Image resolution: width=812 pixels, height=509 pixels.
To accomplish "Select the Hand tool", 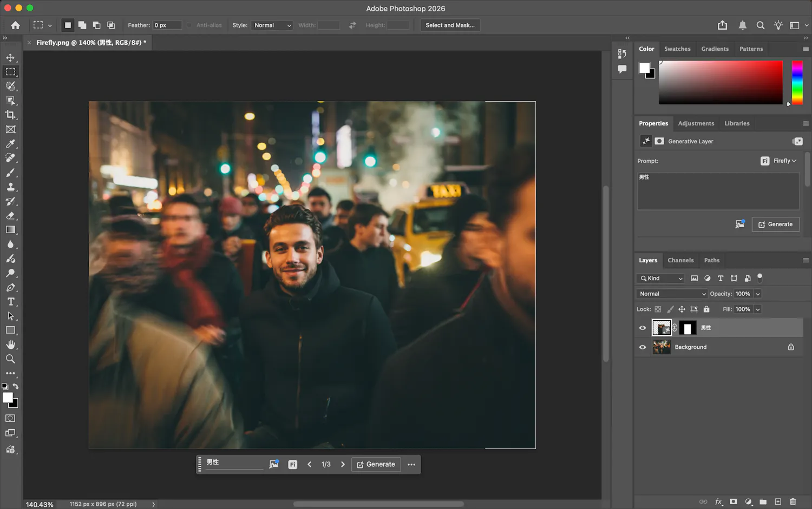I will click(x=10, y=345).
